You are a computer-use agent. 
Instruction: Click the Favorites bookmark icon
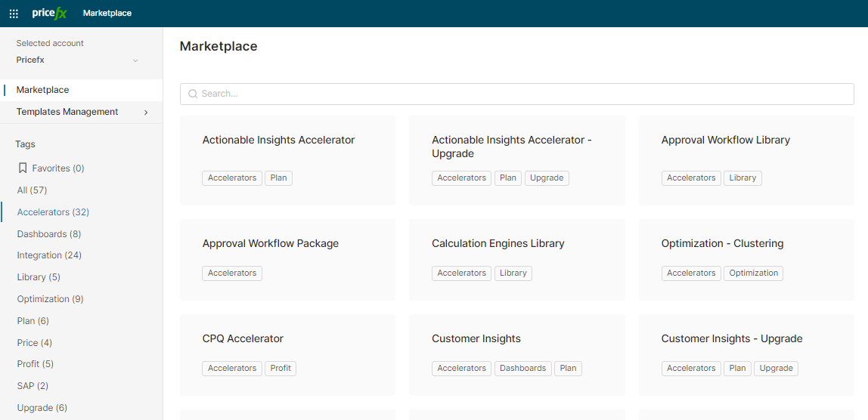click(x=23, y=168)
